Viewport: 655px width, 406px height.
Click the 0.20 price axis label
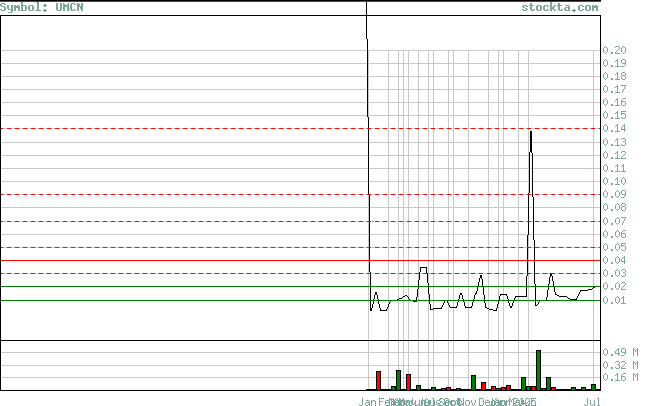point(614,51)
